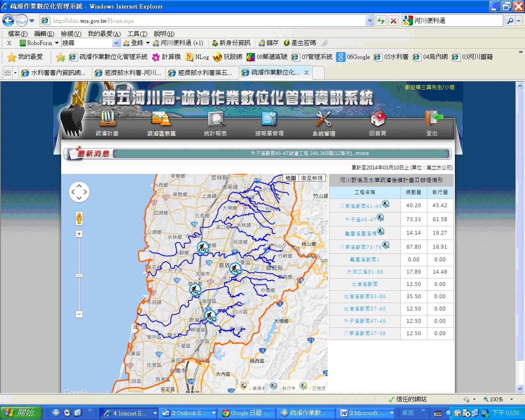This screenshot has width=525, height=420.
Task: Click the worker icon beside 八掌溪斷面41-43
Action: point(386,204)
